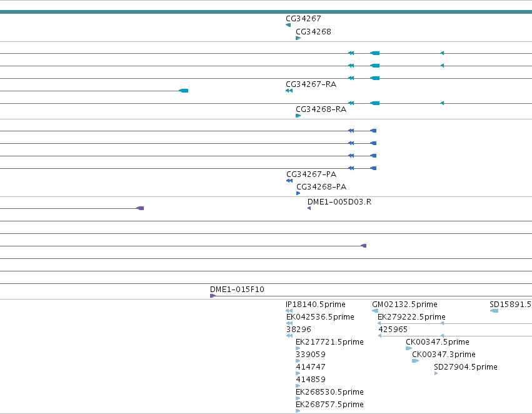
Task: Click the teal chromosome bar at top
Action: click(x=266, y=12)
